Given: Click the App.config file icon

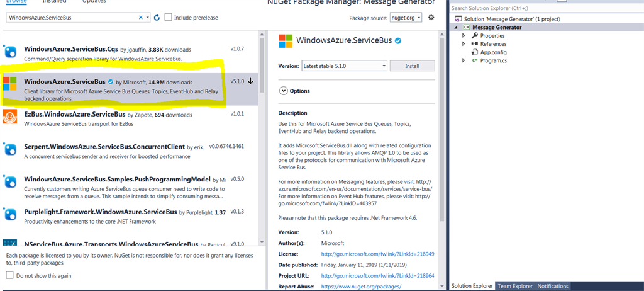Looking at the screenshot, I should pos(476,52).
